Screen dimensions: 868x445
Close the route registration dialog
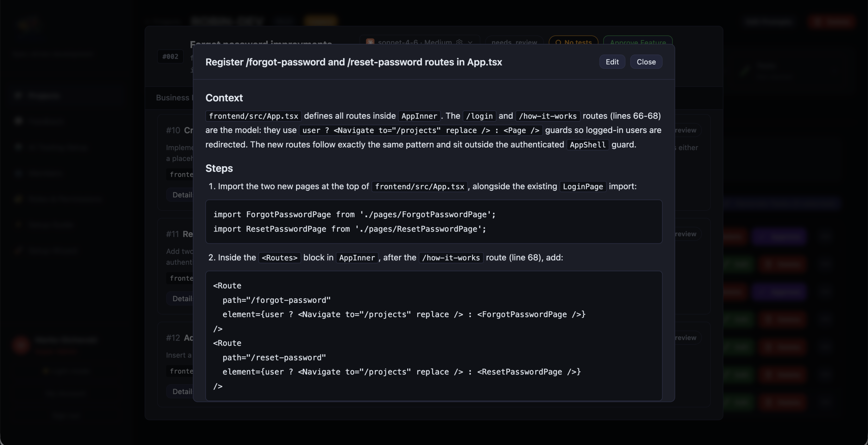click(646, 62)
